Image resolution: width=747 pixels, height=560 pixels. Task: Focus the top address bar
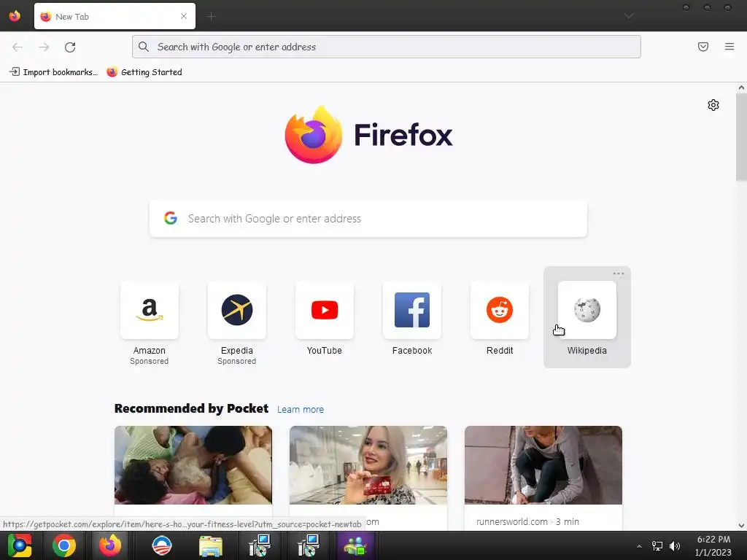pos(387,47)
